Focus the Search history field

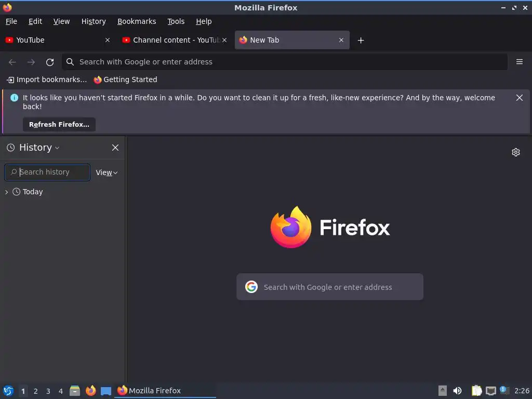(47, 172)
